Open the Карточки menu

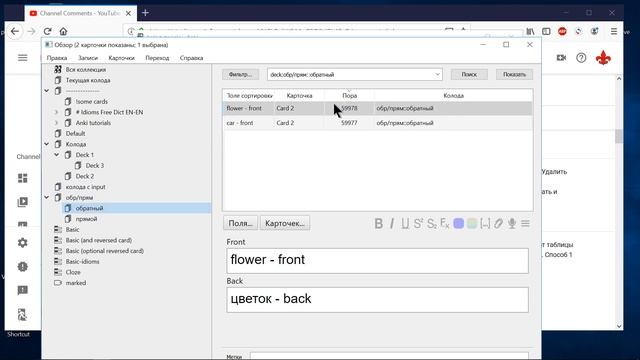pos(122,58)
